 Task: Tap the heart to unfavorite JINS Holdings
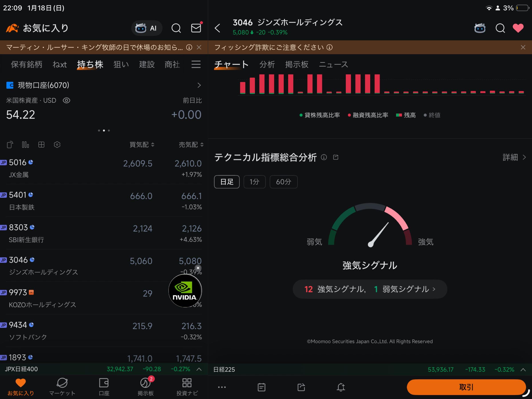(518, 28)
